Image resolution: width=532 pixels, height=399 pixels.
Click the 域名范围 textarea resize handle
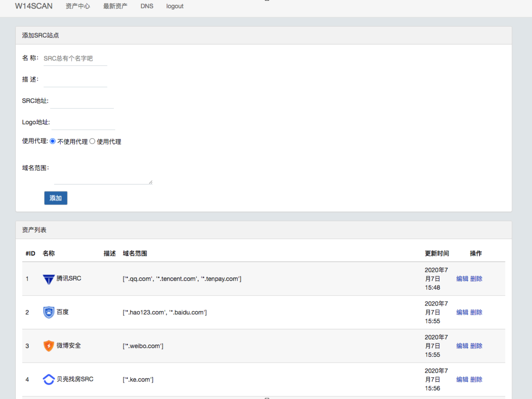pyautogui.click(x=151, y=182)
